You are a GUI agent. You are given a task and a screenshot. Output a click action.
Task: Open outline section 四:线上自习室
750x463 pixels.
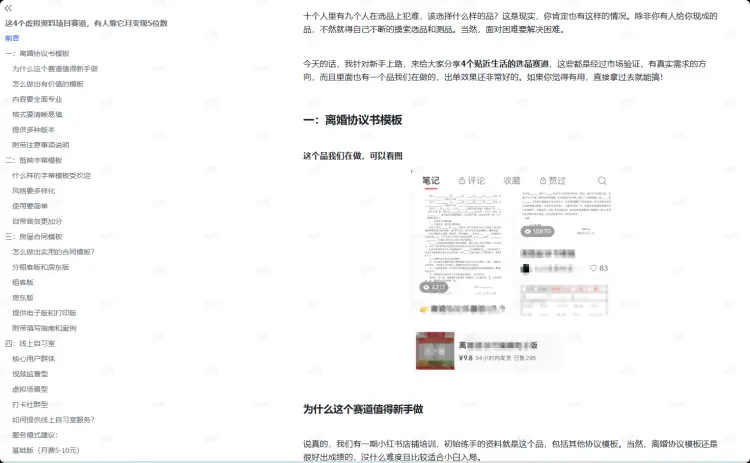(30, 344)
